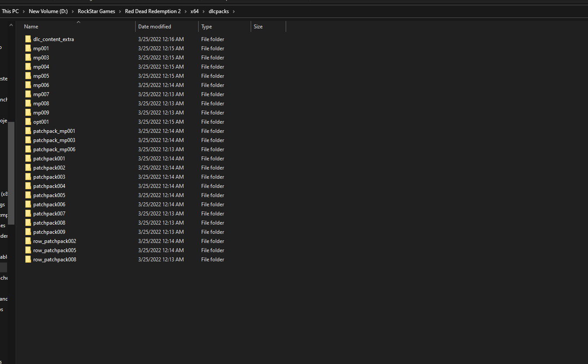Select the mp005 folder name
Image resolution: width=588 pixels, height=364 pixels.
click(41, 76)
